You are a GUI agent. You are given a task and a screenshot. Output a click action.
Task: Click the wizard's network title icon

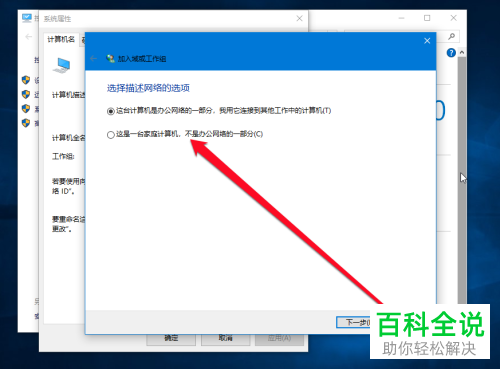point(110,59)
